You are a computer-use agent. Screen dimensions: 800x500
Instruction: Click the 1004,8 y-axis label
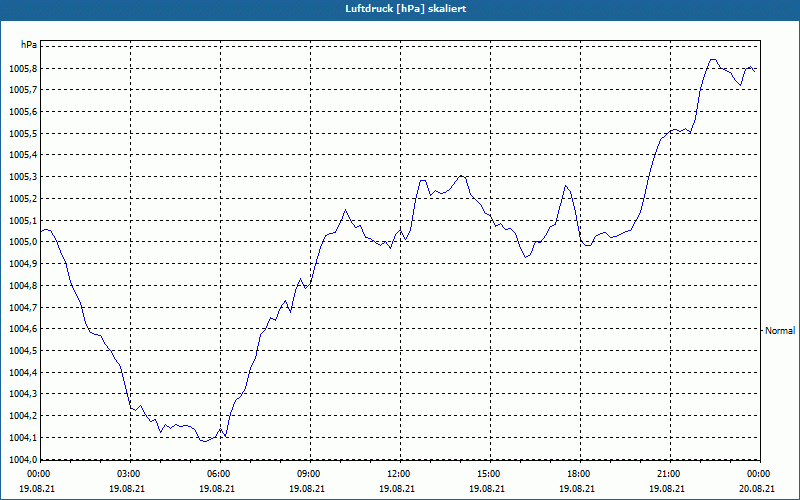pos(23,286)
